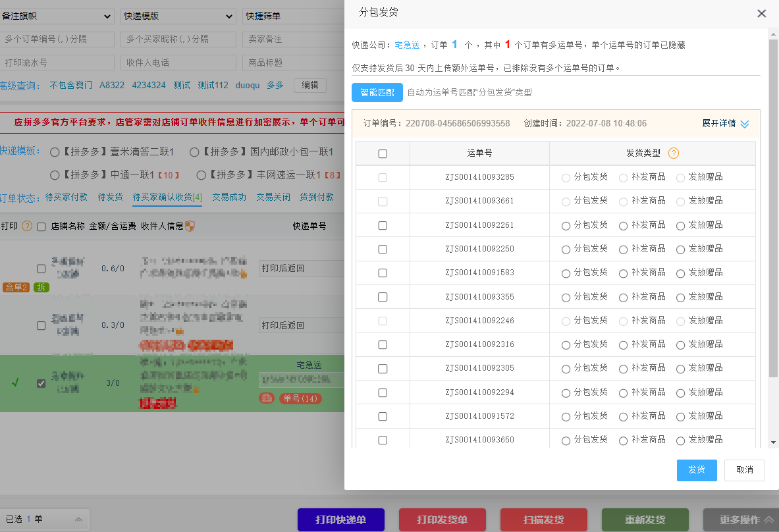Open the 快递模版 dropdown
The image size is (779, 532).
[x=178, y=16]
